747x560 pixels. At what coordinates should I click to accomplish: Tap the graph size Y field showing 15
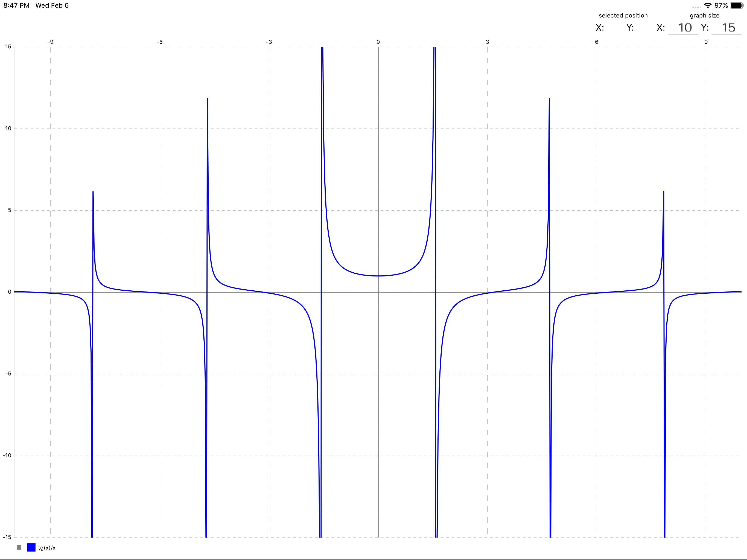(726, 27)
